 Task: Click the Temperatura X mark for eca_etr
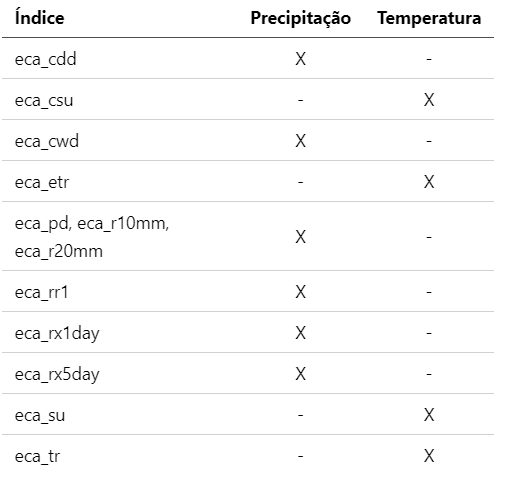(429, 182)
